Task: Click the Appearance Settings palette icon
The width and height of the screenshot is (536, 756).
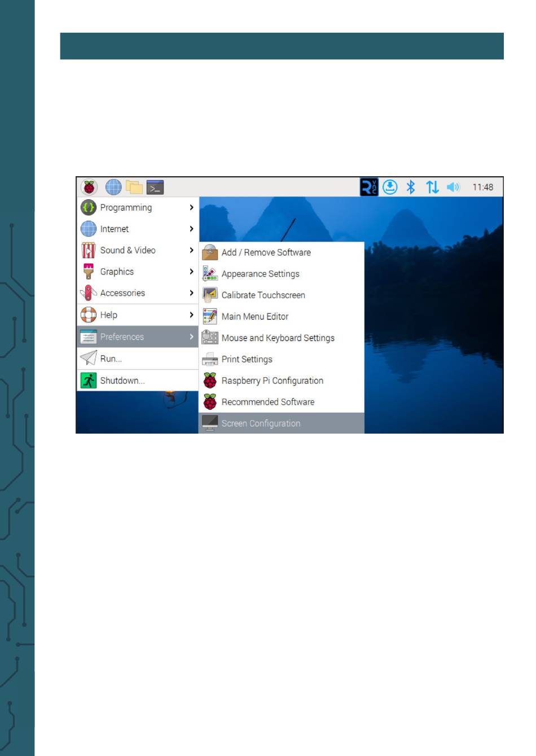Action: (x=210, y=274)
